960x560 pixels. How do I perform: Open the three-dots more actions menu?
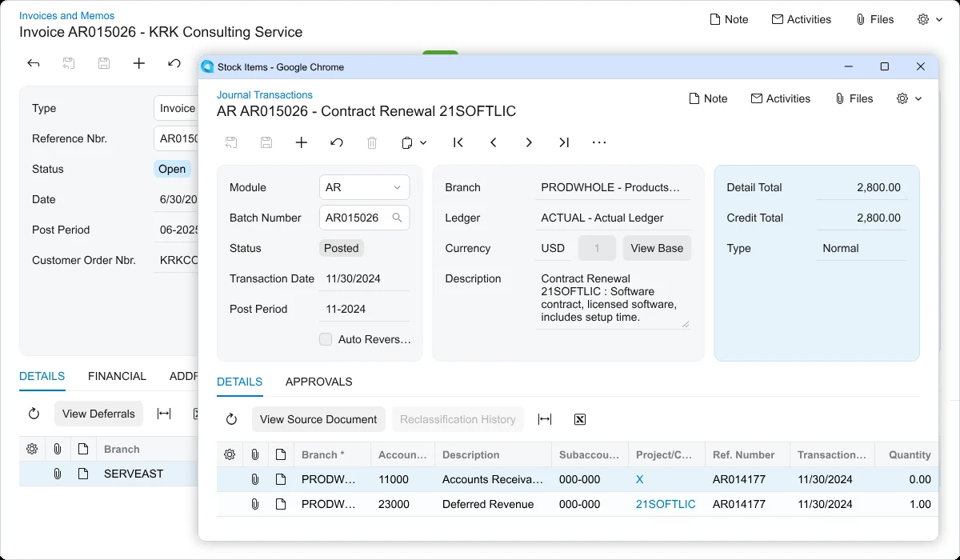click(x=599, y=142)
